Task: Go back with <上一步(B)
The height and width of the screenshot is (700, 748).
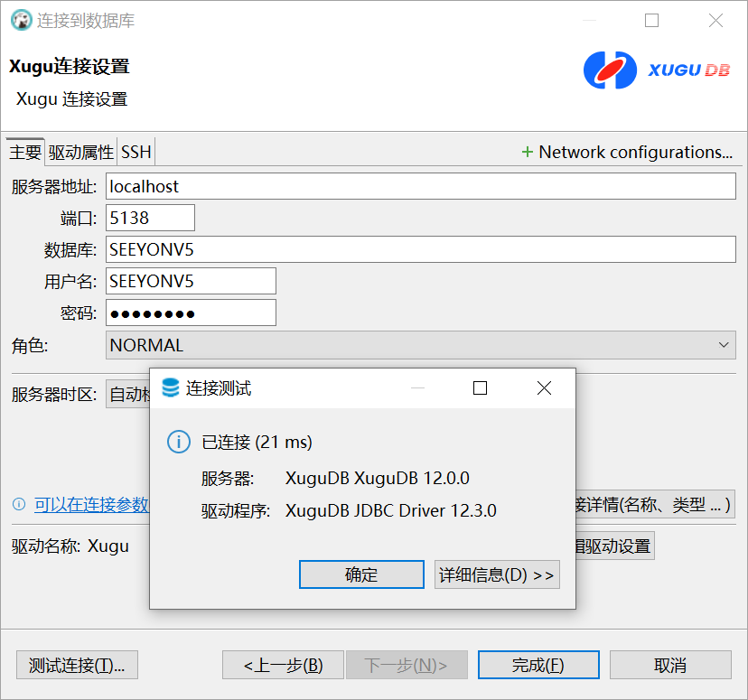Action: coord(283,665)
